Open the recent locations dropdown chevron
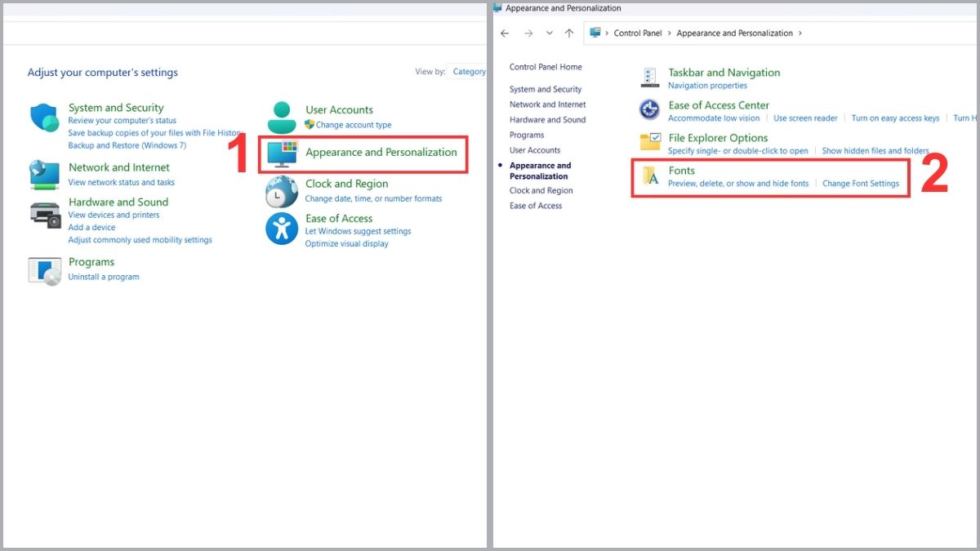The width and height of the screenshot is (980, 551). (549, 33)
